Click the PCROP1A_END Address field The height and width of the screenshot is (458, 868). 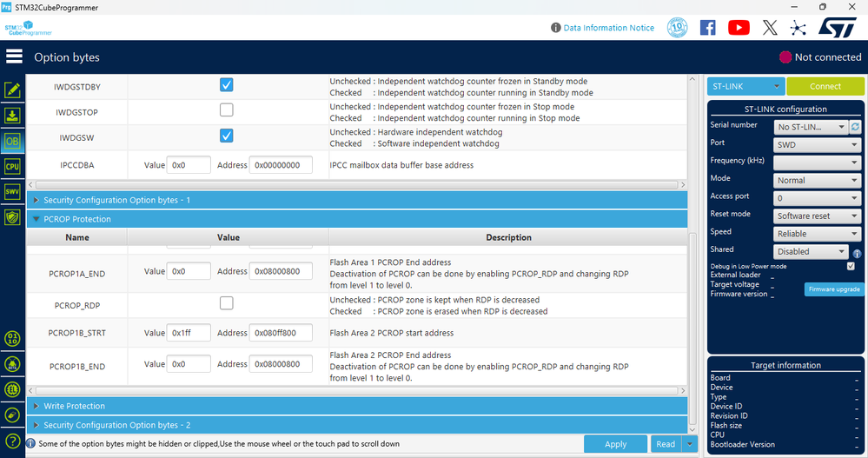point(281,271)
